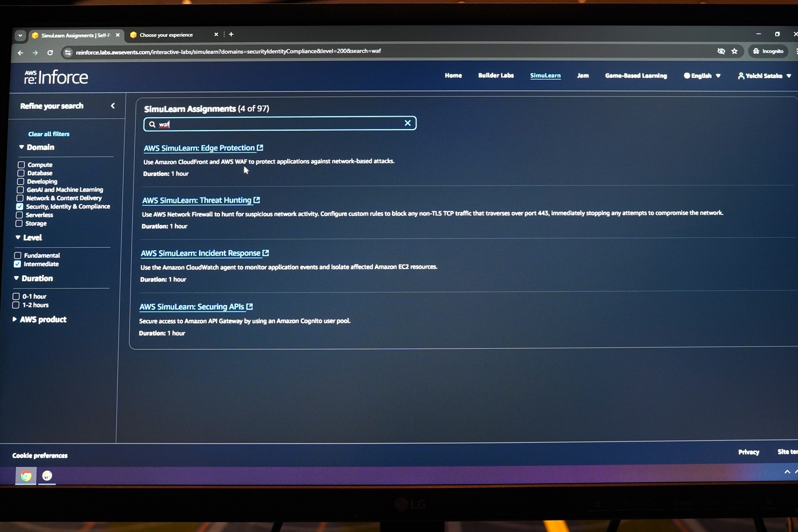The image size is (798, 532).
Task: Open the Yoichi Sataka account dropdown
Action: coord(765,76)
